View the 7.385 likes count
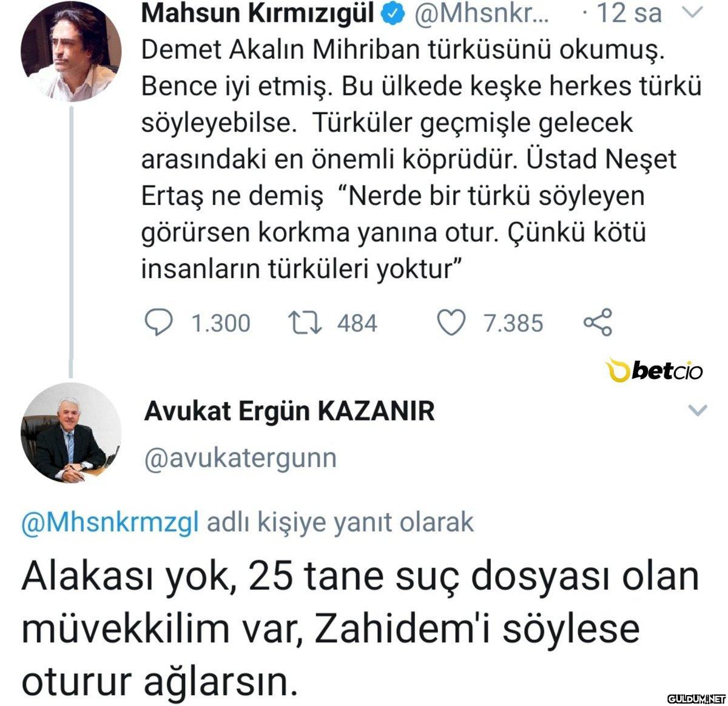 (x=513, y=323)
